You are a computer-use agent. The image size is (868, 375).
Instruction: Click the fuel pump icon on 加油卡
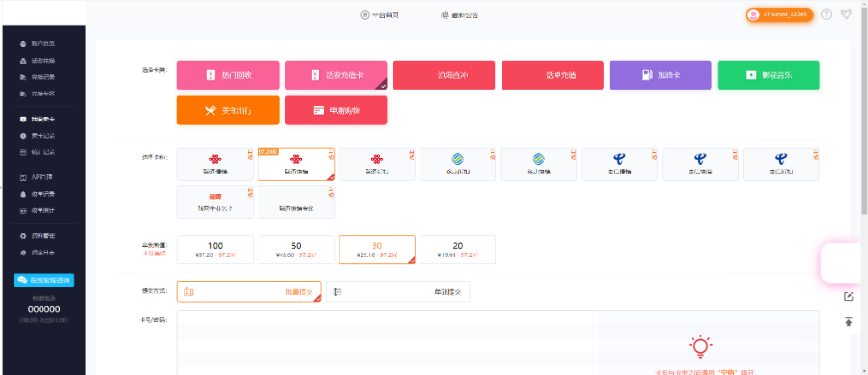pos(647,74)
